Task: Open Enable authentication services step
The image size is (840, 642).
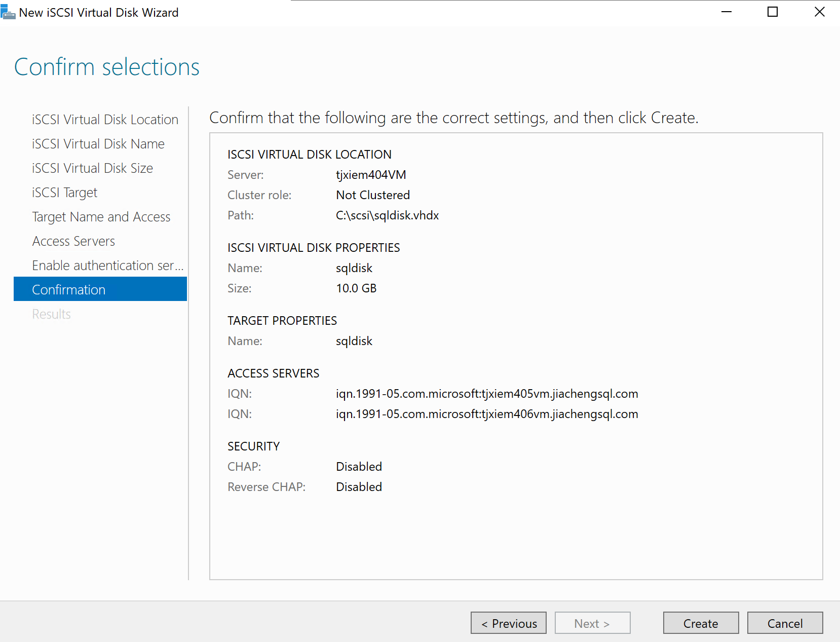Action: [107, 266]
